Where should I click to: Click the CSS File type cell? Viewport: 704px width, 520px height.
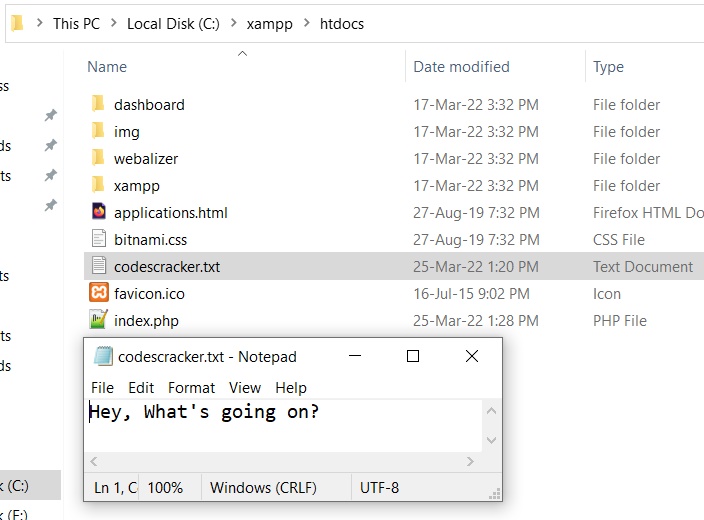point(619,240)
